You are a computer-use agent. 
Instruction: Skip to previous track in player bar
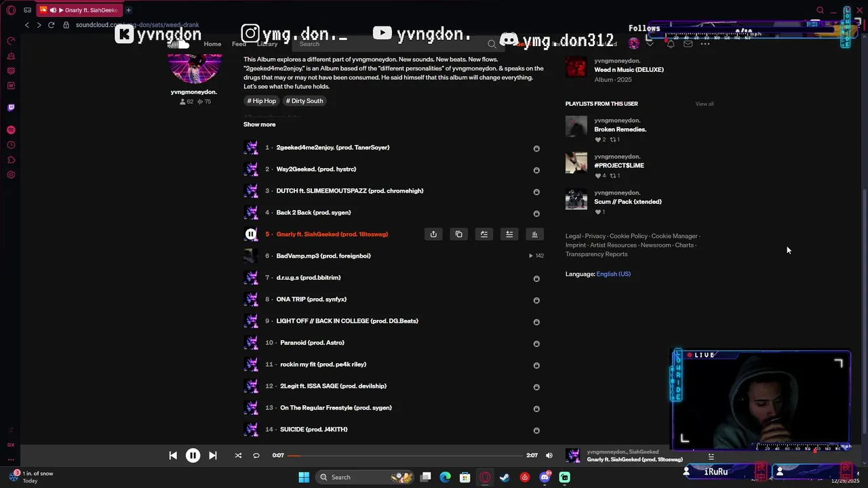coord(173,455)
